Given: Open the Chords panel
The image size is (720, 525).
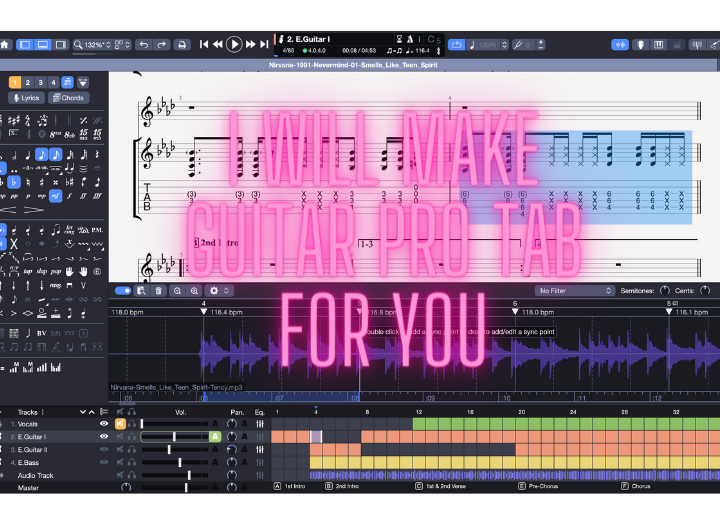Looking at the screenshot, I should pyautogui.click(x=68, y=98).
